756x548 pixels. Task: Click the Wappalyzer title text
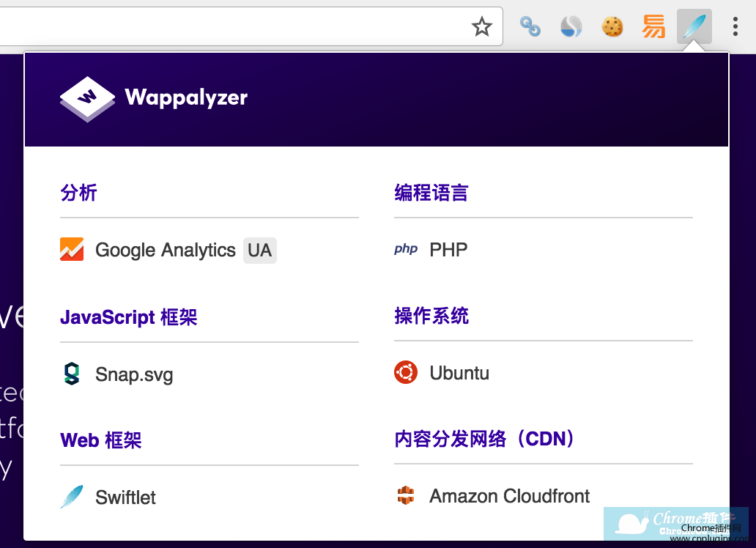click(186, 98)
